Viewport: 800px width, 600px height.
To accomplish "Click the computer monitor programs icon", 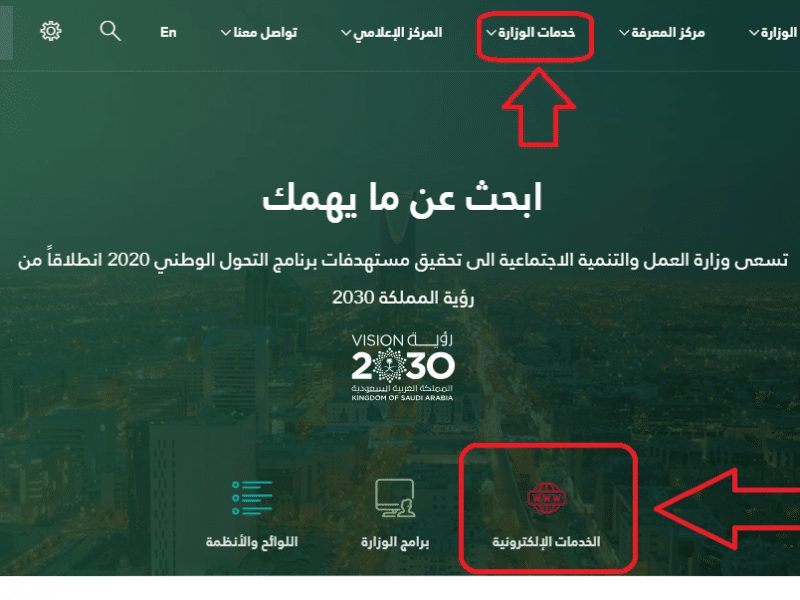I will (x=395, y=498).
